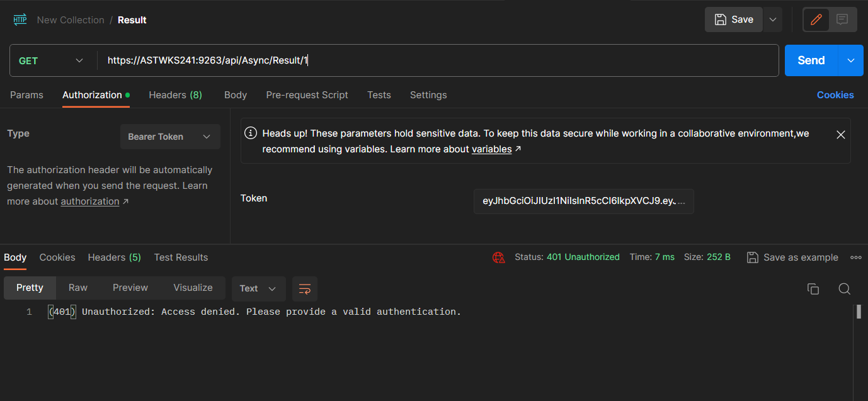Toggle the wrap lines icon

(305, 288)
